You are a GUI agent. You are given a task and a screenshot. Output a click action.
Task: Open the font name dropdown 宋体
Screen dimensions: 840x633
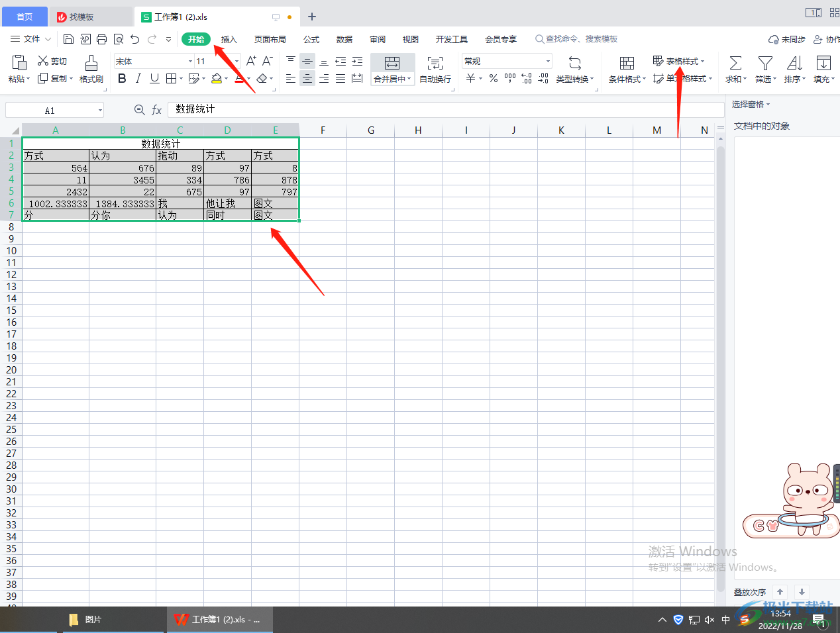click(190, 61)
